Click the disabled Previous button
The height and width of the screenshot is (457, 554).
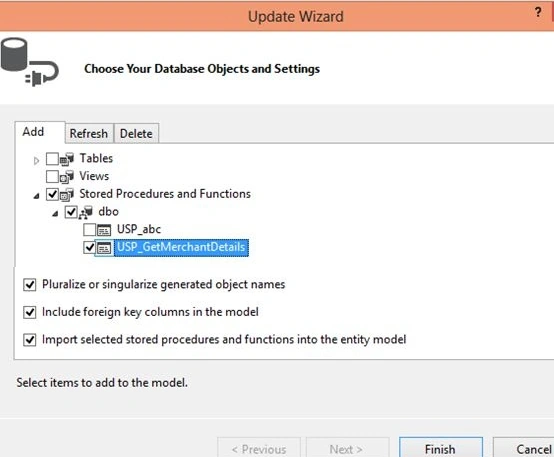click(x=259, y=448)
